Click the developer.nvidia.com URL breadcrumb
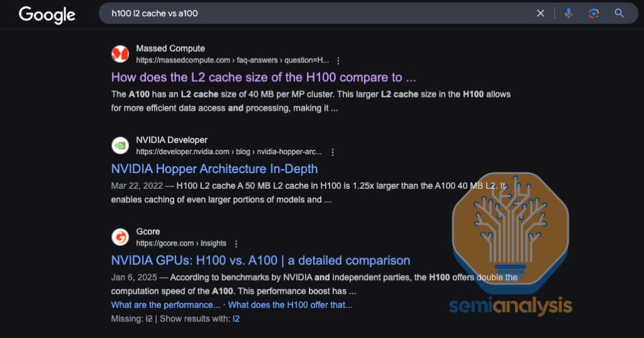The width and height of the screenshot is (644, 338). point(229,152)
